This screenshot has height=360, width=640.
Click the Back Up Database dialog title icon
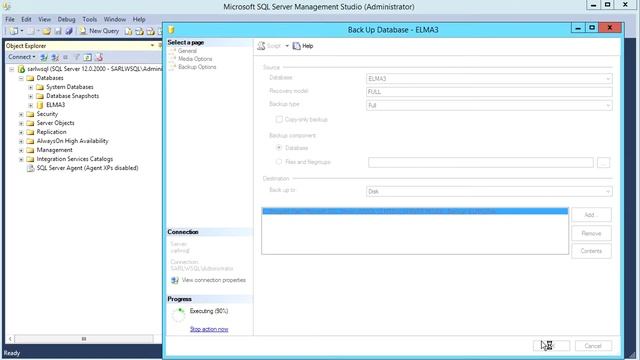[x=171, y=30]
